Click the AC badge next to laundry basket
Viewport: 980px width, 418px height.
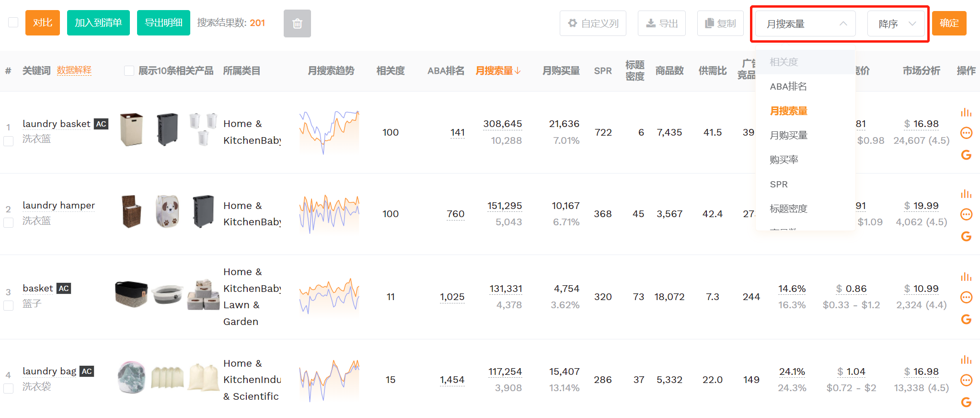tap(101, 124)
